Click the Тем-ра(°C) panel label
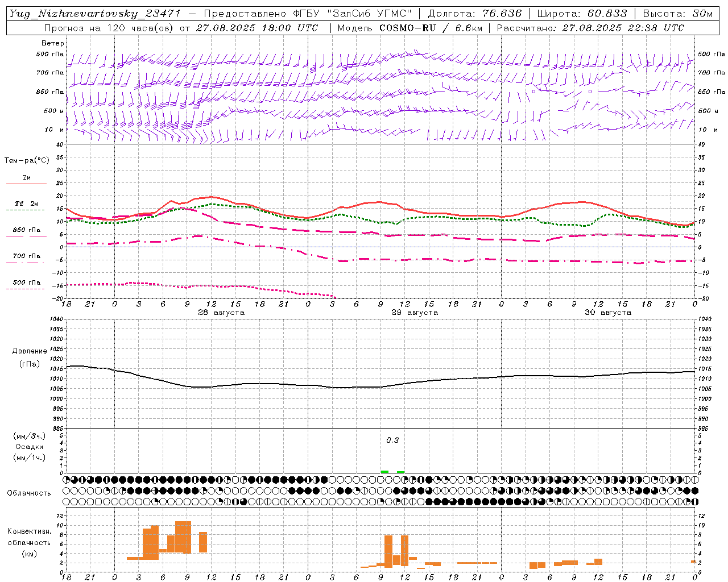Image resolution: width=728 pixels, height=582 pixels. coord(27,161)
